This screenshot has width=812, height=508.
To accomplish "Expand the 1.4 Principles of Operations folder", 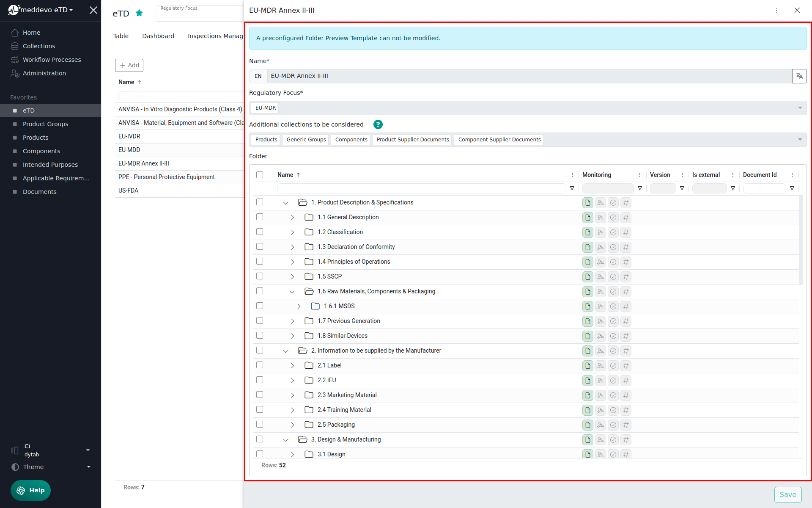I will [292, 262].
